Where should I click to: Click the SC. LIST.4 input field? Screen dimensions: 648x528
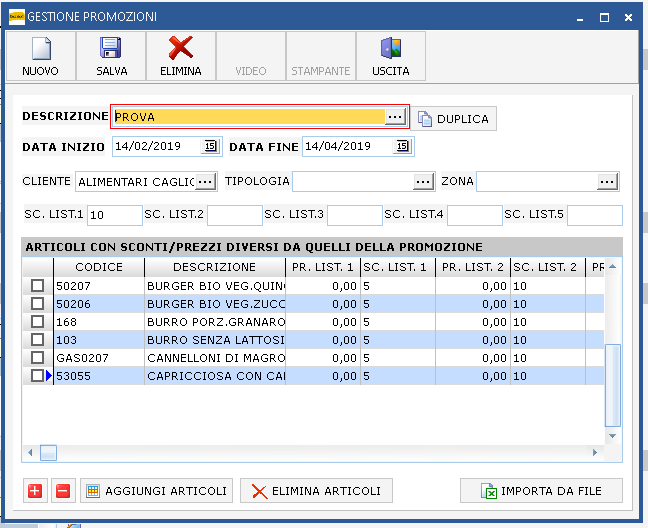click(x=475, y=215)
